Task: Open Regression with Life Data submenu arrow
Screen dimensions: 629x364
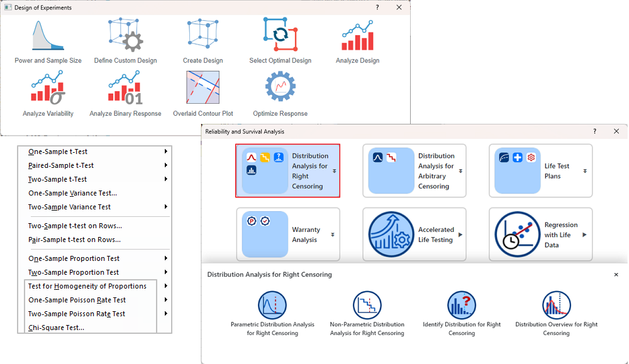Action: pos(584,234)
